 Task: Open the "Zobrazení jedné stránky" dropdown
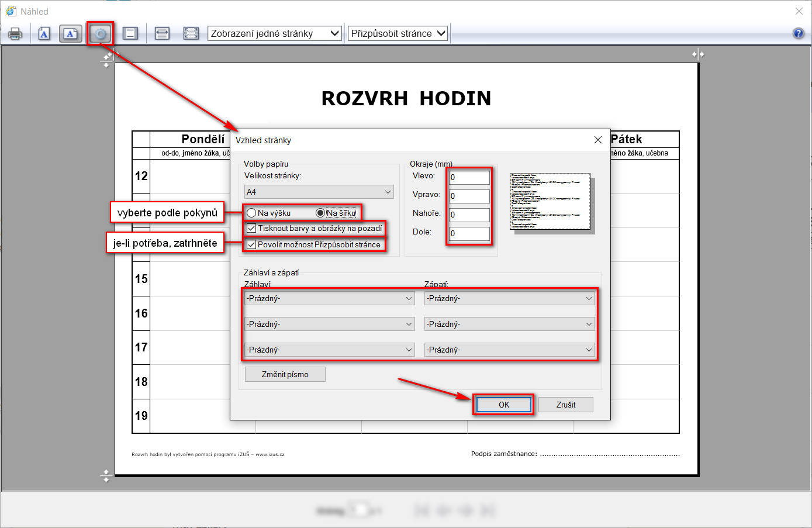coord(275,33)
